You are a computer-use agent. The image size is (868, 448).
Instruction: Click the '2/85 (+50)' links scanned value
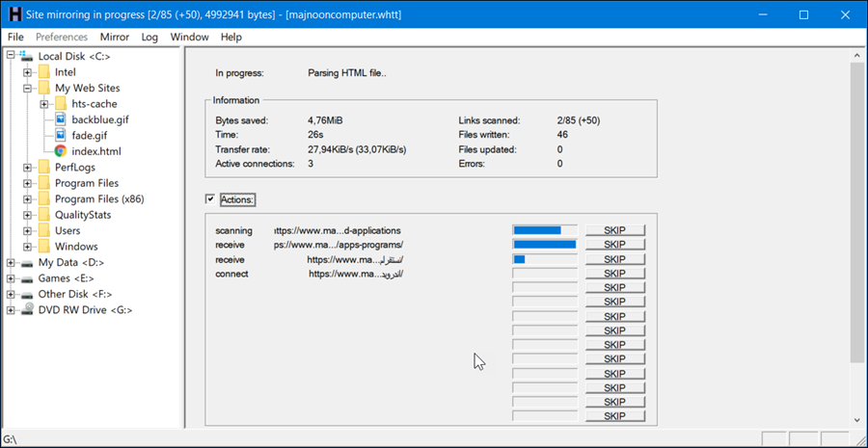point(579,120)
